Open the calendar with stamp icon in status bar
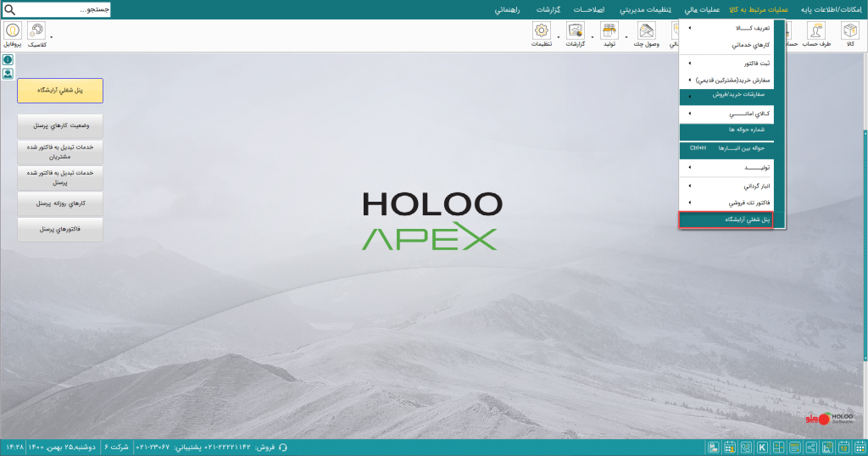The width and height of the screenshot is (868, 456). pyautogui.click(x=730, y=448)
